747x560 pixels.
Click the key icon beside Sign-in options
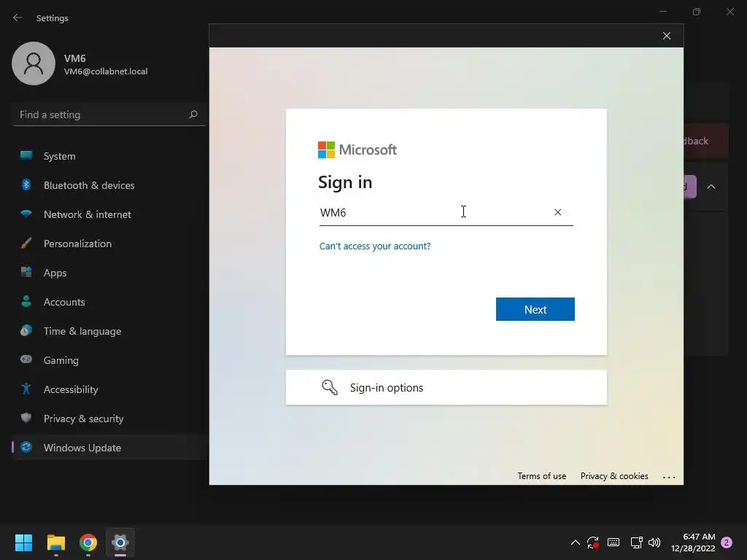(330, 387)
